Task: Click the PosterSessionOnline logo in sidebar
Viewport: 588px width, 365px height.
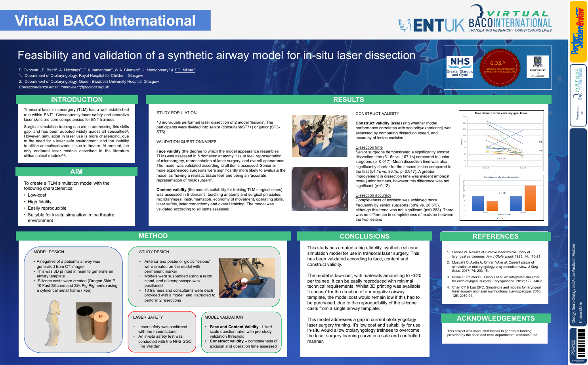Action: click(x=578, y=32)
